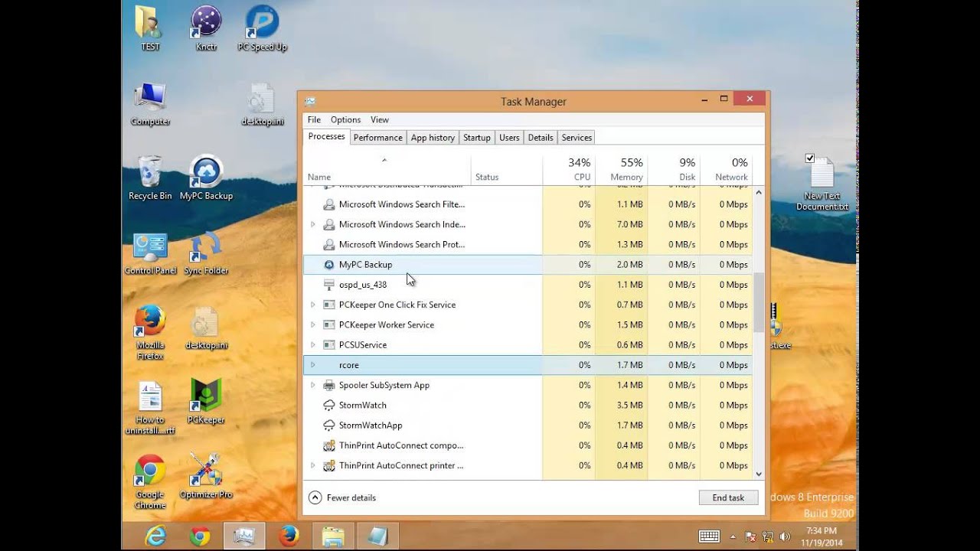Click the scrollbar down arrow
This screenshot has width=980, height=551.
759,474
